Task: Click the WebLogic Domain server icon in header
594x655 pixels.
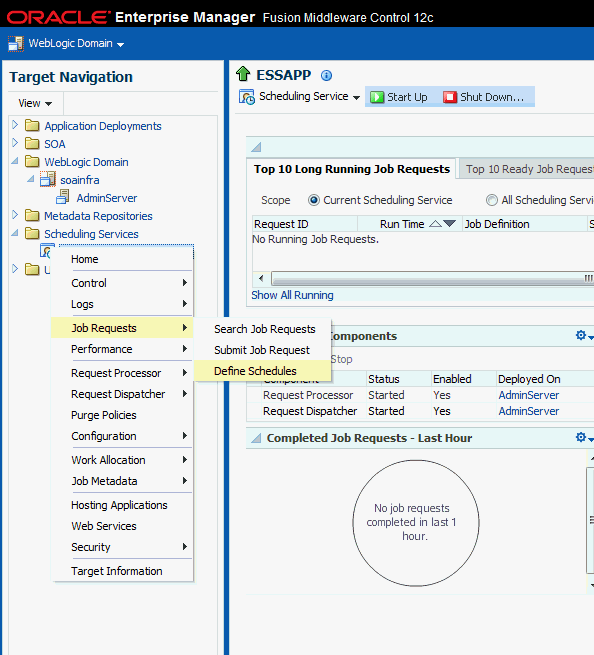Action: 16,44
